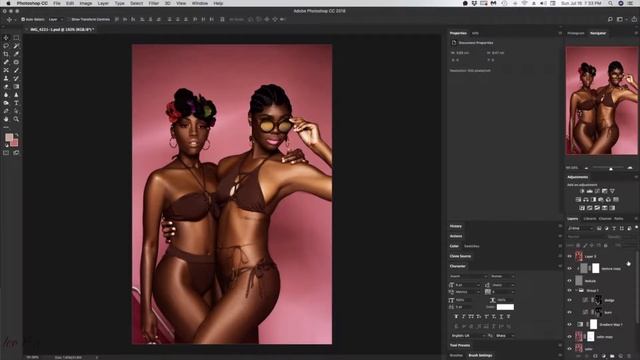Open the layer kind filter dropdown
The width and height of the screenshot is (640, 360).
(x=580, y=228)
